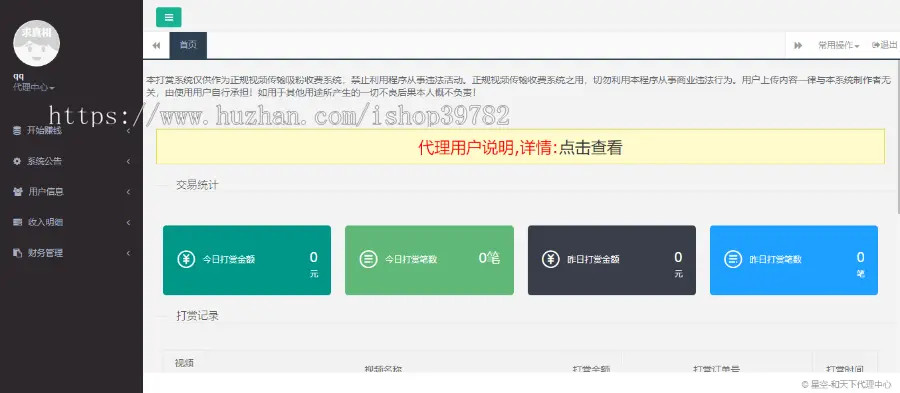This screenshot has height=393, width=900.
Task: Open the 用户信息 sidebar menu
Action: (x=71, y=192)
